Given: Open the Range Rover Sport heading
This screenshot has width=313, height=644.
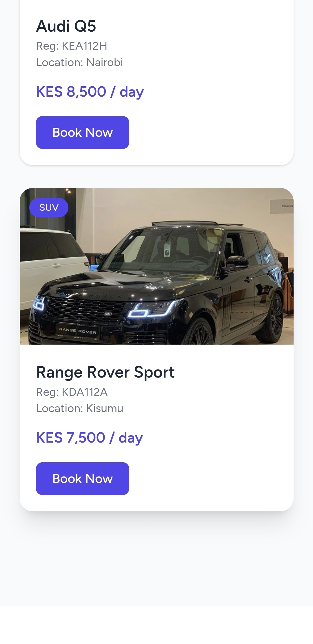Looking at the screenshot, I should point(105,372).
